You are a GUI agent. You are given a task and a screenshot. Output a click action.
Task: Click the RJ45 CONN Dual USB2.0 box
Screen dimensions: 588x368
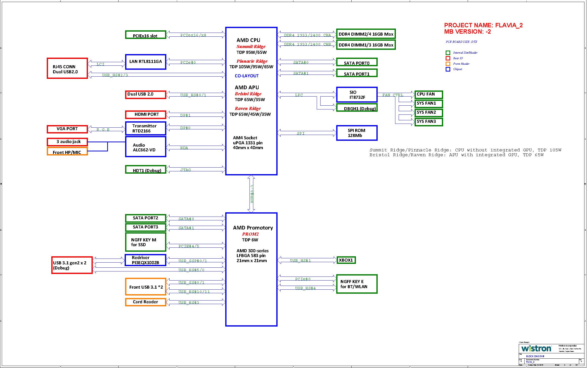click(x=67, y=68)
